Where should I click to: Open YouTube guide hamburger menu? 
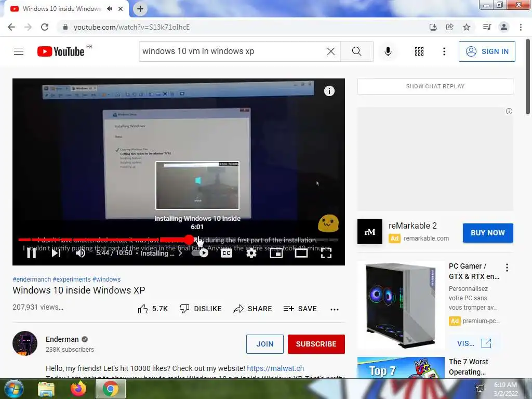[x=19, y=51]
